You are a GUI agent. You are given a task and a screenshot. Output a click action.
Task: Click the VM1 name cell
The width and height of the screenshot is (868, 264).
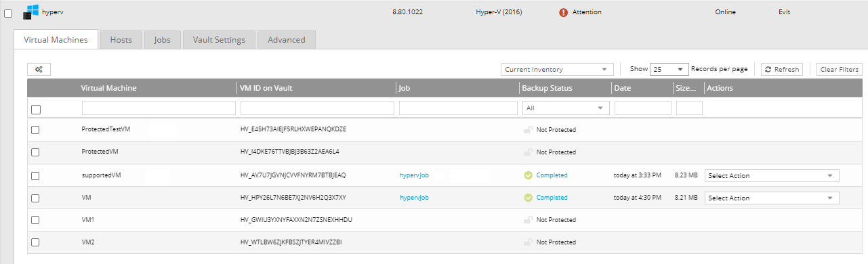87,220
